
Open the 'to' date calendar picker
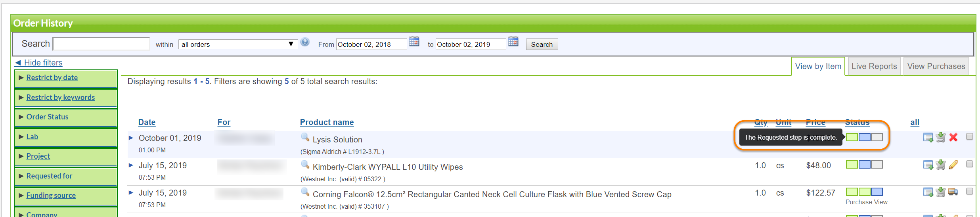click(x=513, y=42)
